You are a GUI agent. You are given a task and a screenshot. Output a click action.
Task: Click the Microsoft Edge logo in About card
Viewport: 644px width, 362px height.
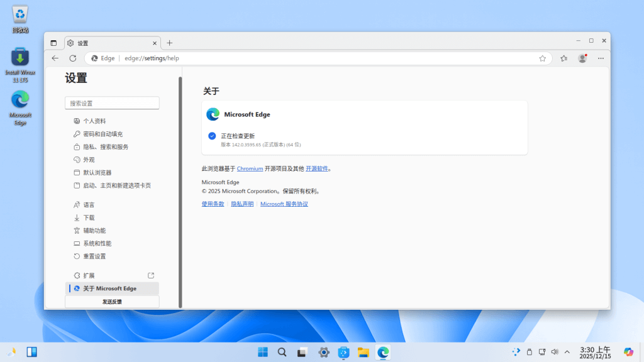[213, 114]
